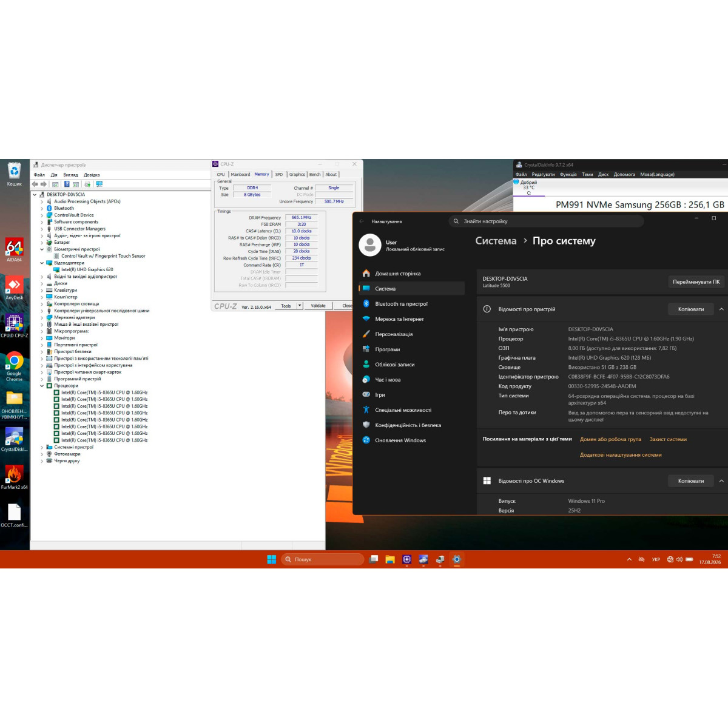The height and width of the screenshot is (728, 728).
Task: Open File Explorer from the taskbar
Action: coord(390,559)
